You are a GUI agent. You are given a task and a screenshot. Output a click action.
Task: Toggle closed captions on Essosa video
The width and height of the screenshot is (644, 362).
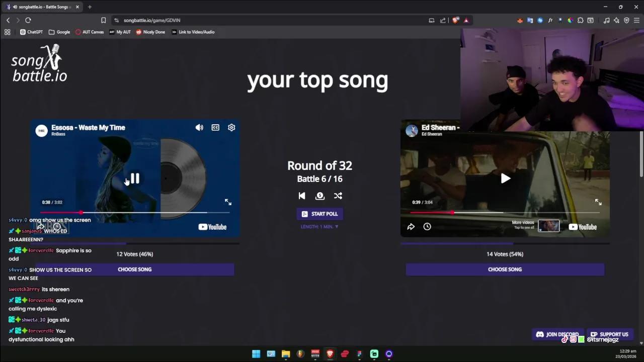pos(215,128)
